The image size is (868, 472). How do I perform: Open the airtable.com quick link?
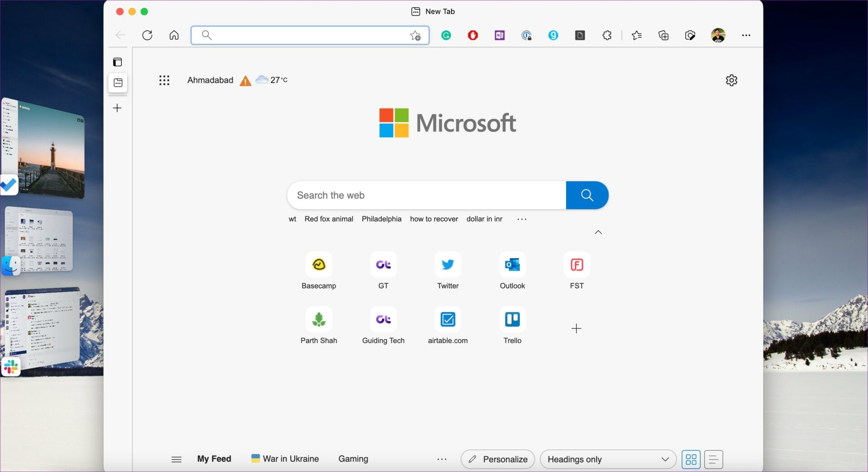click(x=448, y=326)
